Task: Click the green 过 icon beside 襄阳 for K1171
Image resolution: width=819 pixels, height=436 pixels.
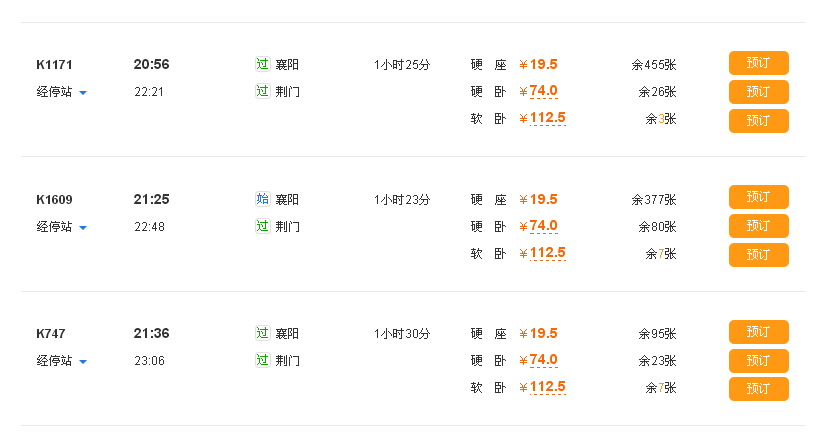Action: 263,64
